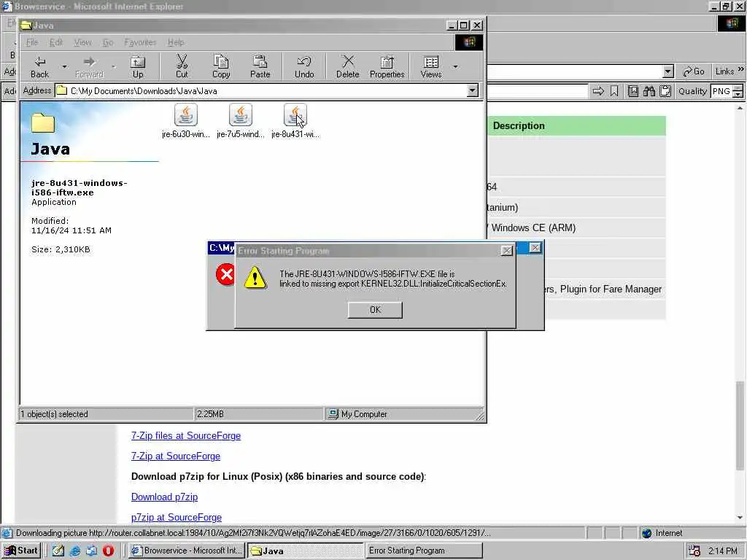The width and height of the screenshot is (747, 560).
Task: Click the Java folder icon in side panel
Action: point(43,122)
